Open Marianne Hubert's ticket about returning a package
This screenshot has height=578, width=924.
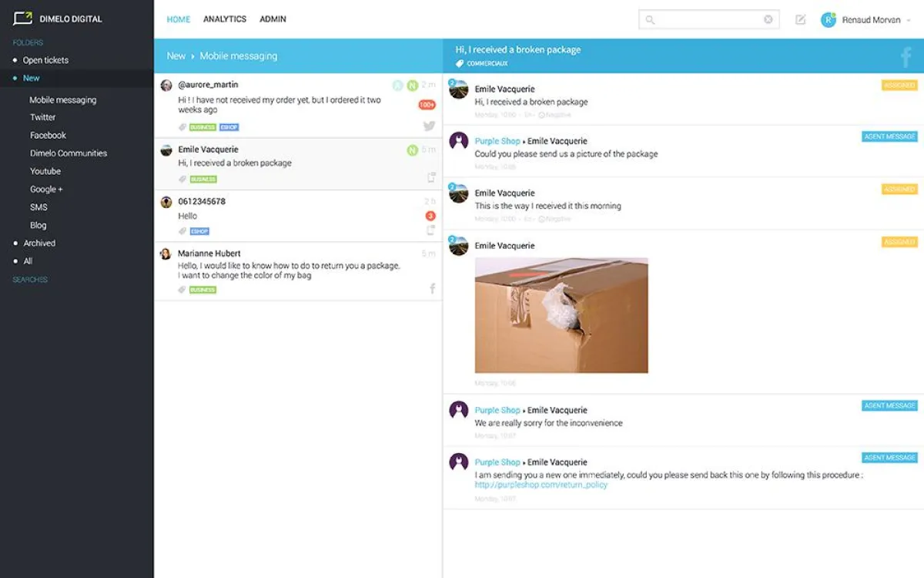click(298, 271)
